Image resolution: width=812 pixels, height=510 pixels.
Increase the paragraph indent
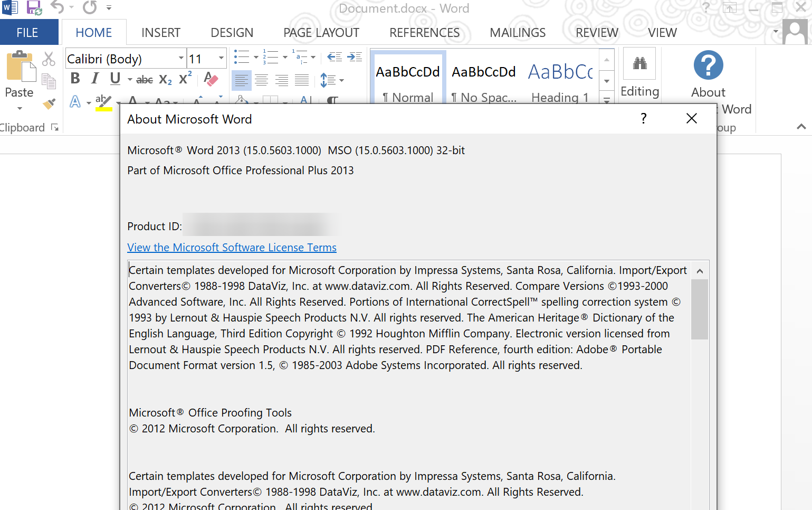tap(355, 57)
